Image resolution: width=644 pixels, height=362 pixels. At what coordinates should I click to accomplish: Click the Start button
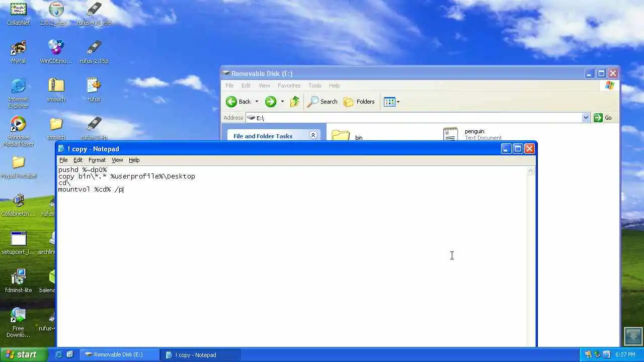pyautogui.click(x=24, y=354)
